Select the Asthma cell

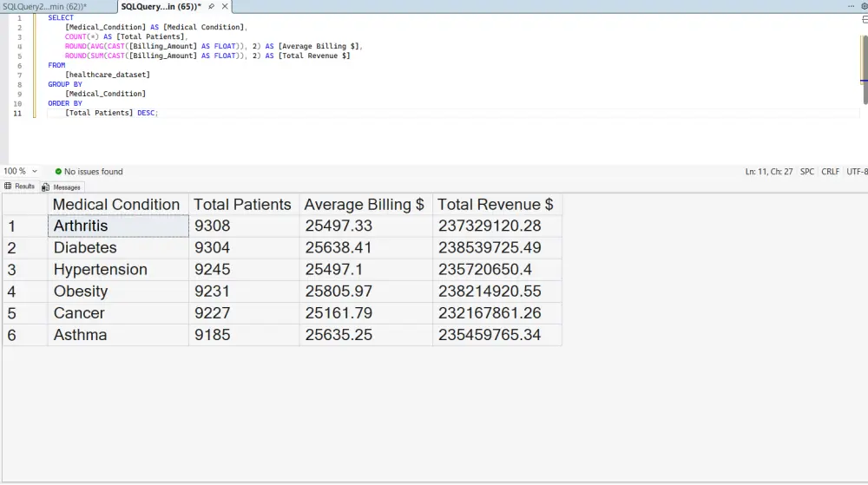(118, 335)
